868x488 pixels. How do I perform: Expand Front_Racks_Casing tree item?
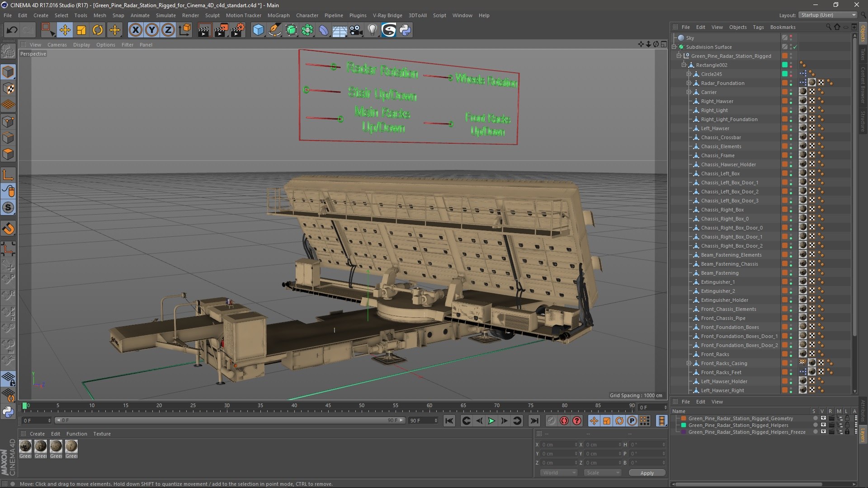tap(689, 363)
